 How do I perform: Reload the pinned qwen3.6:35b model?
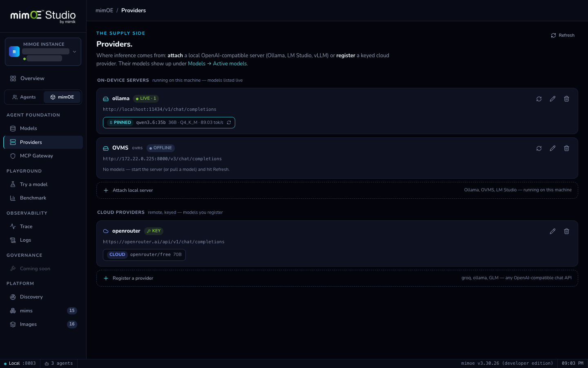(x=229, y=123)
